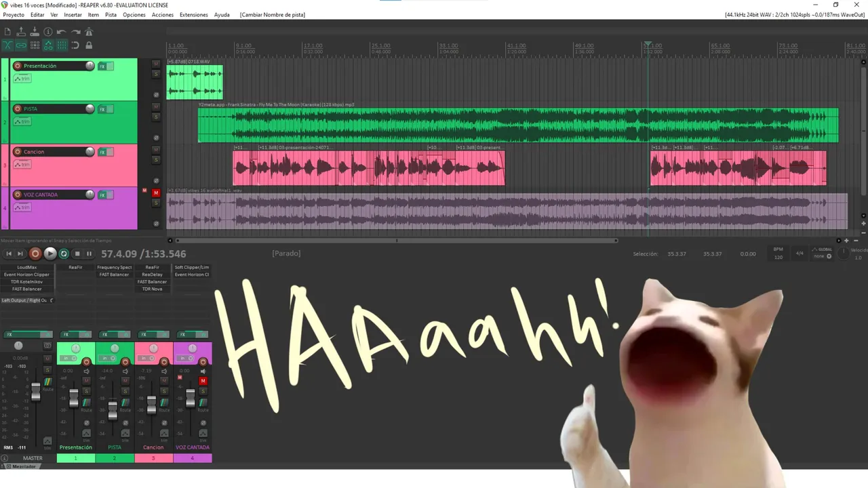Image resolution: width=868 pixels, height=488 pixels.
Task: Open the Pista menu
Action: tap(111, 15)
